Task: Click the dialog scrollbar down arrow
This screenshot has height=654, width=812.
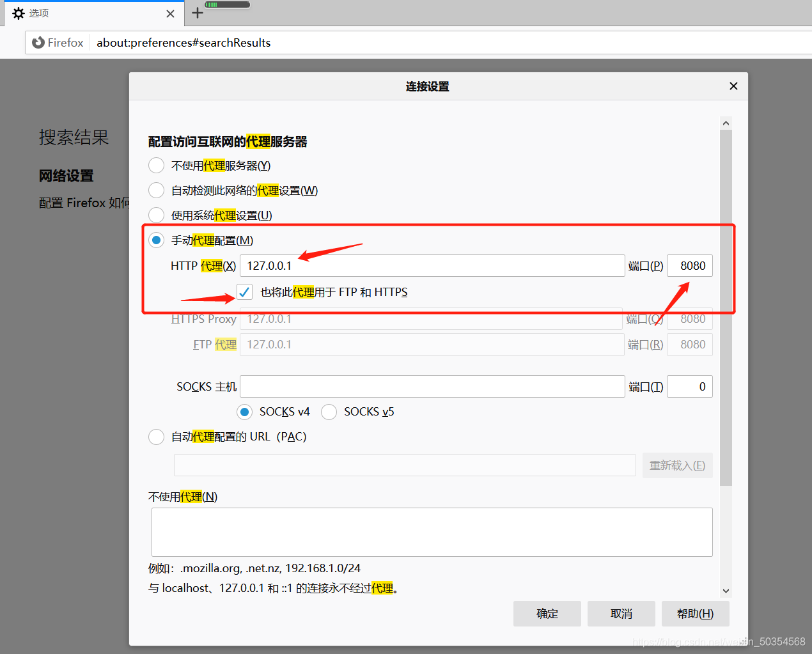Action: click(x=726, y=591)
